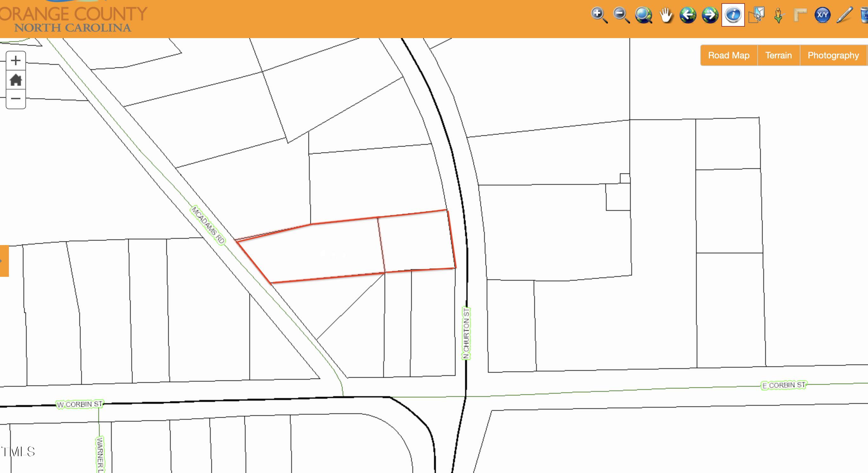Click the home default extent button
868x473 pixels.
(16, 80)
